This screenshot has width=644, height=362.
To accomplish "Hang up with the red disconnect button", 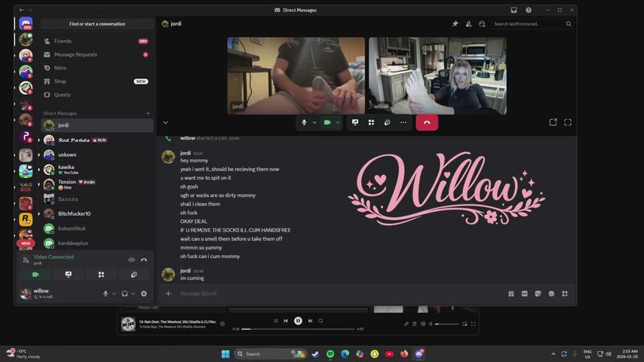I will pyautogui.click(x=427, y=122).
